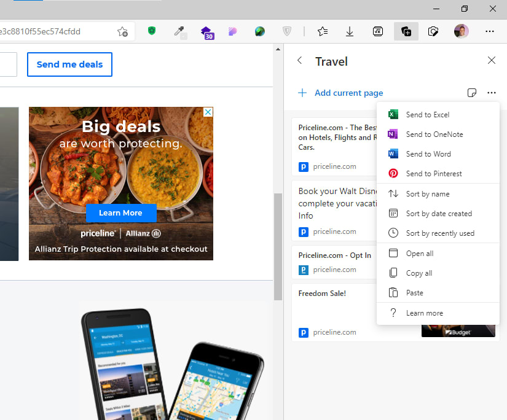507x420 pixels.
Task: Click the Big deals ad image
Action: pyautogui.click(x=121, y=184)
